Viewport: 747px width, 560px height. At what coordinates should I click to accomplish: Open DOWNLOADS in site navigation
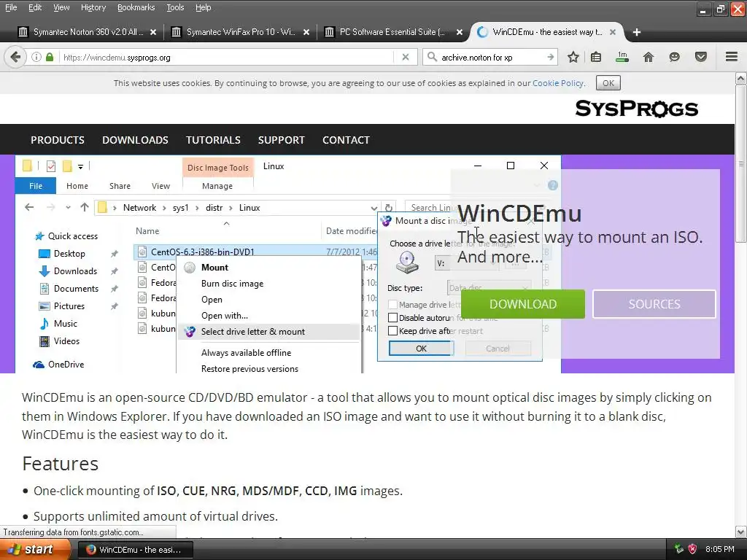pyautogui.click(x=135, y=140)
